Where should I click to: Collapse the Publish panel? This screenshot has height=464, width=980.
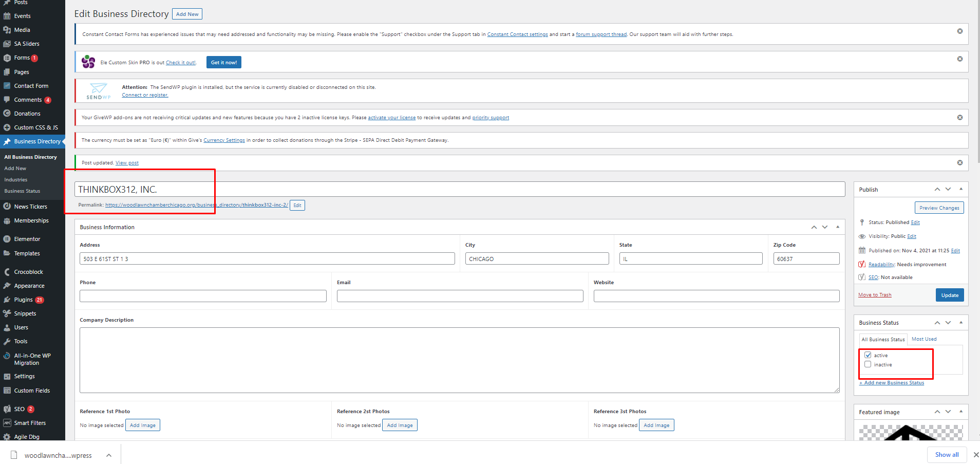pyautogui.click(x=960, y=189)
